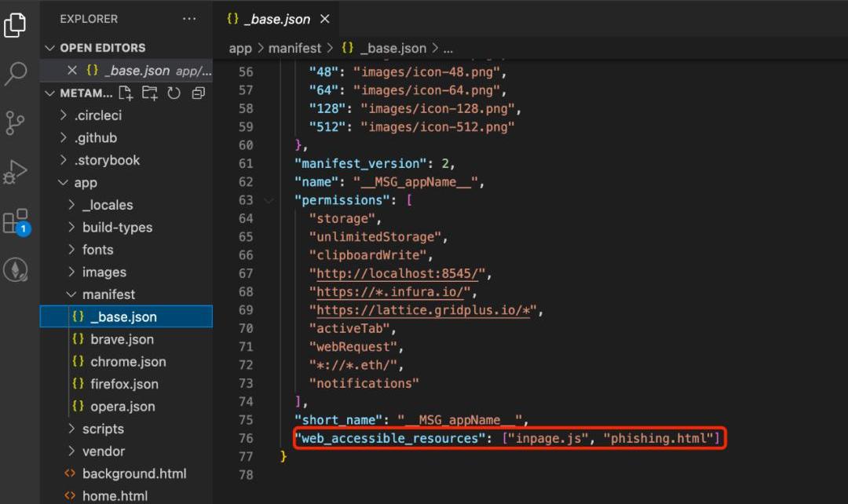Click the "images/icon-48.png" string value
The width and height of the screenshot is (848, 504).
click(x=426, y=72)
